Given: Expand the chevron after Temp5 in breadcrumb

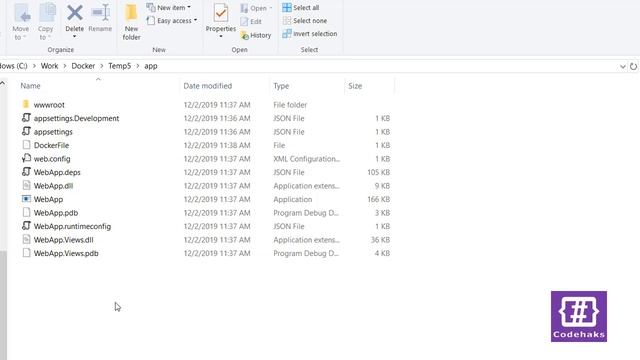Looking at the screenshot, I should (138, 66).
